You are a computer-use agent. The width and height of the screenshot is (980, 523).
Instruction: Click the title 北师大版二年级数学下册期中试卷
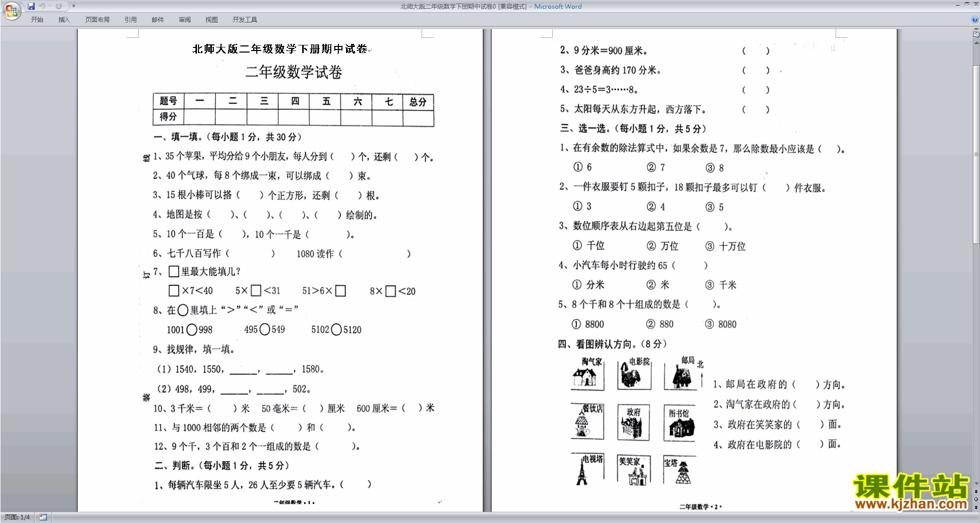coord(280,49)
